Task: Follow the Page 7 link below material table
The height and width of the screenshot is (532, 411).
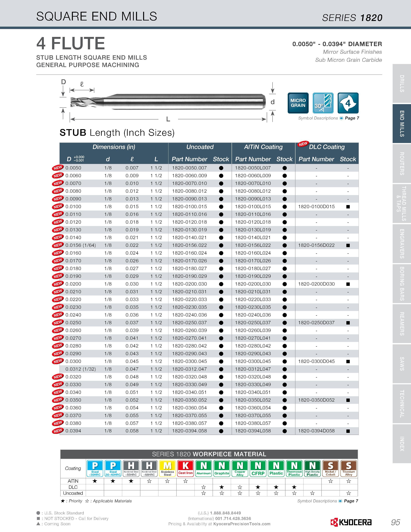Action: 351,501
